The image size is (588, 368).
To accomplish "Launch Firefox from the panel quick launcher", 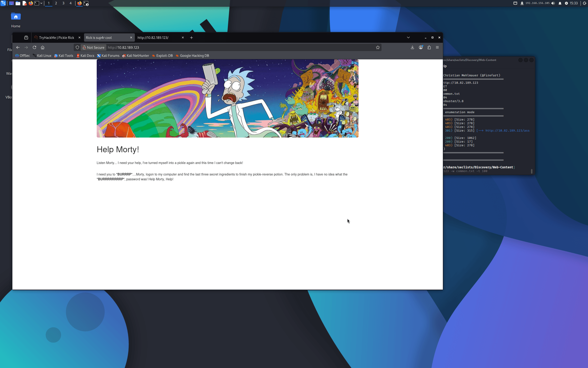I will point(31,3).
